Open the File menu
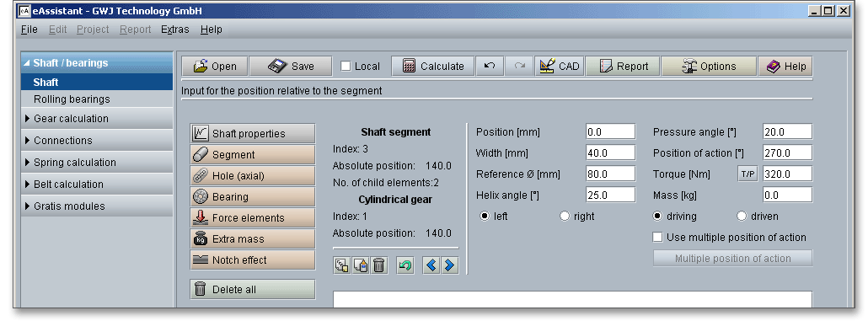 pyautogui.click(x=29, y=29)
